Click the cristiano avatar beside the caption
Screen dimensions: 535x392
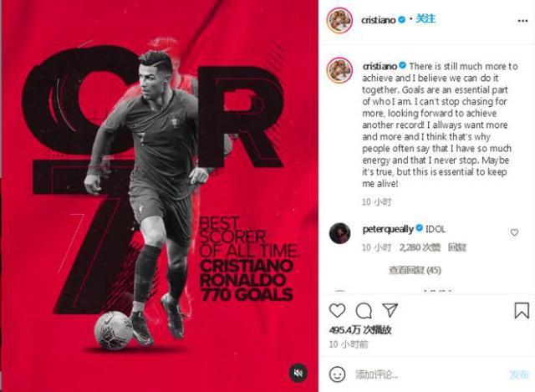click(x=339, y=70)
